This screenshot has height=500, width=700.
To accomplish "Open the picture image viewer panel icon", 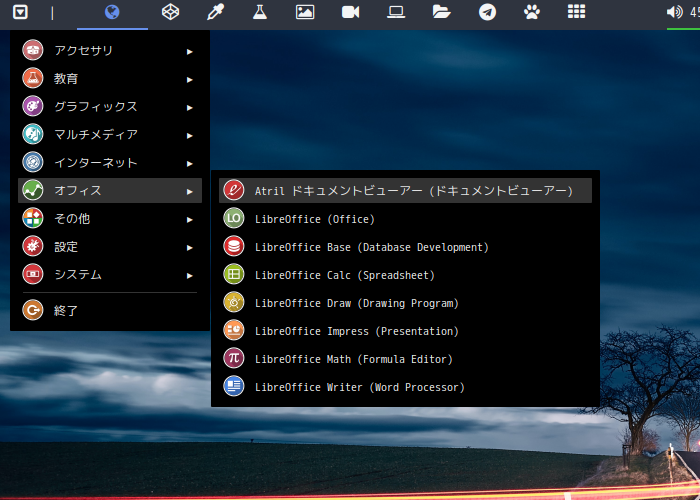I will coord(305,12).
